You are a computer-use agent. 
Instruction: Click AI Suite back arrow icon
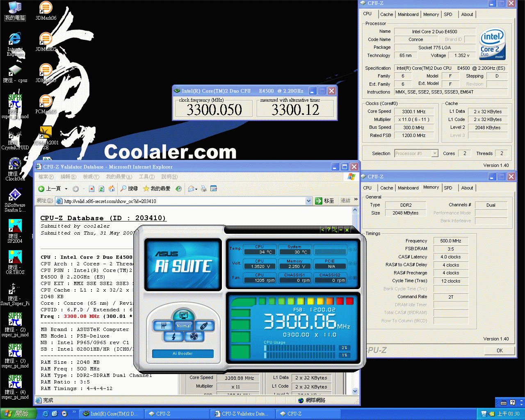pyautogui.click(x=323, y=230)
